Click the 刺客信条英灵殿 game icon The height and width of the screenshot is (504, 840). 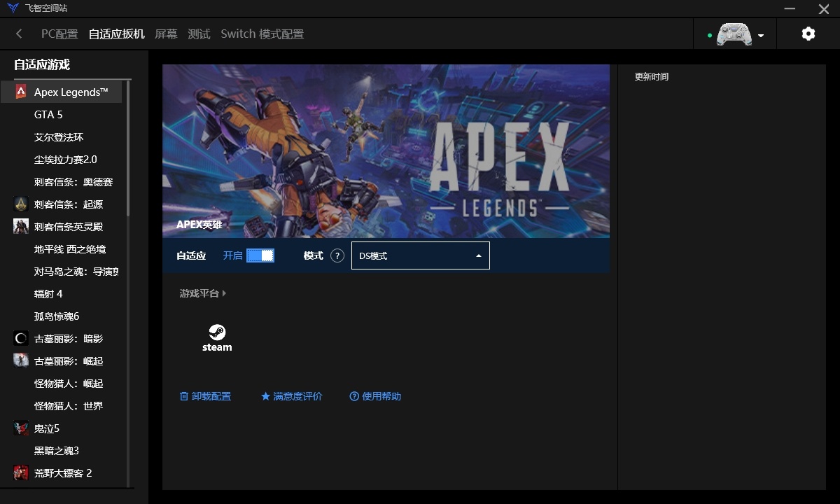[21, 226]
